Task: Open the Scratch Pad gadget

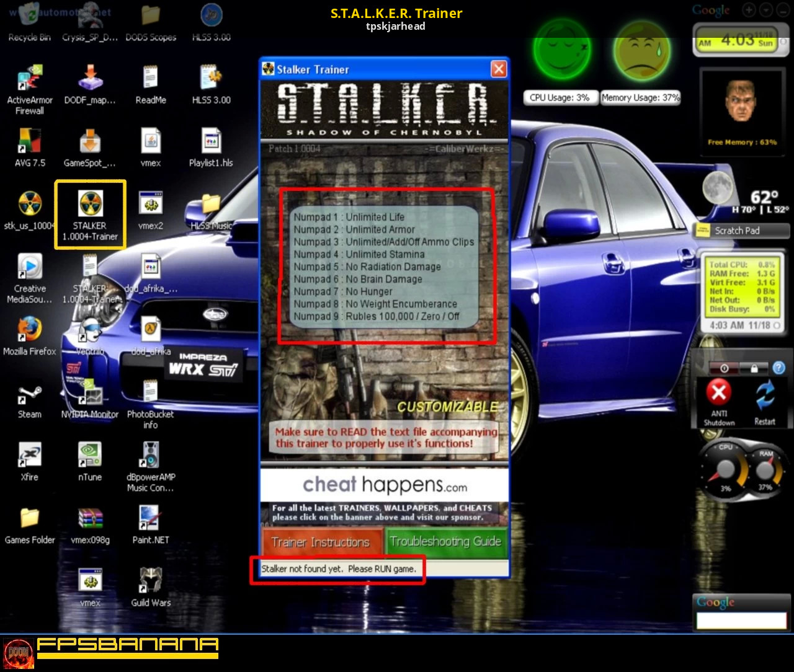Action: click(x=743, y=231)
